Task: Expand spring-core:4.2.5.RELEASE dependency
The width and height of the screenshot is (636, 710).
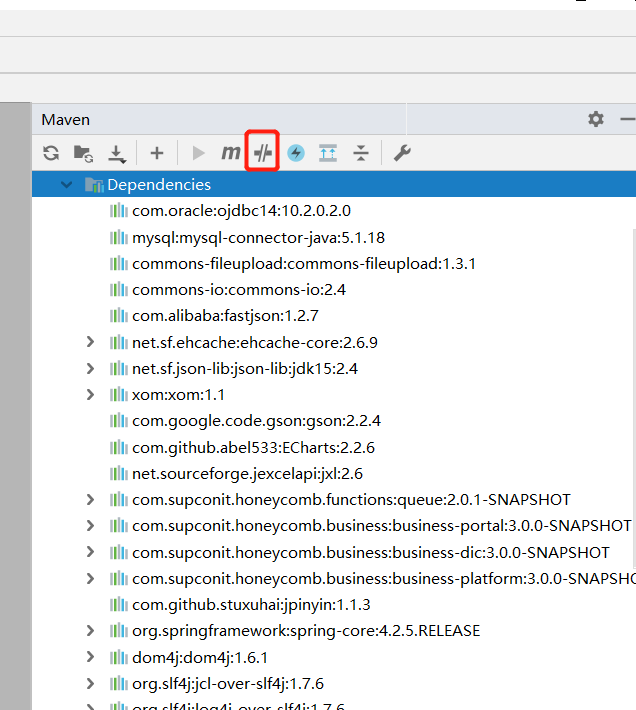Action: point(90,630)
